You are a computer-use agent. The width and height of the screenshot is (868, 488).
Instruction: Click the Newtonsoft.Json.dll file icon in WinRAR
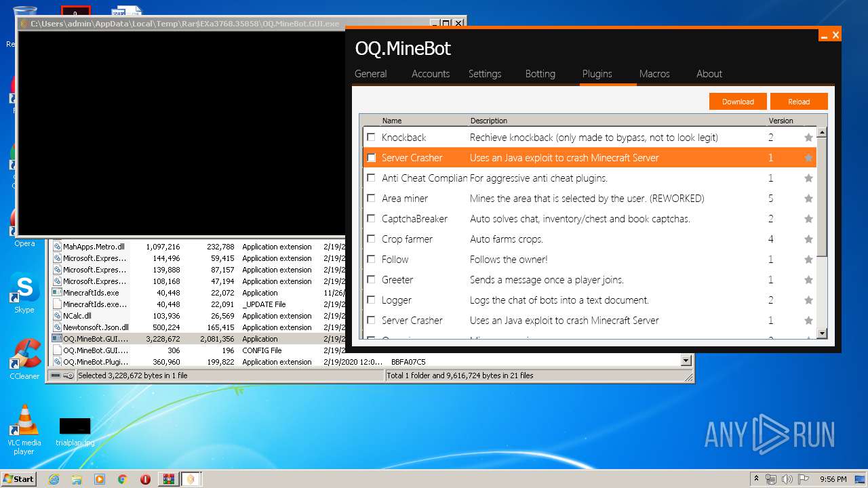tap(58, 327)
